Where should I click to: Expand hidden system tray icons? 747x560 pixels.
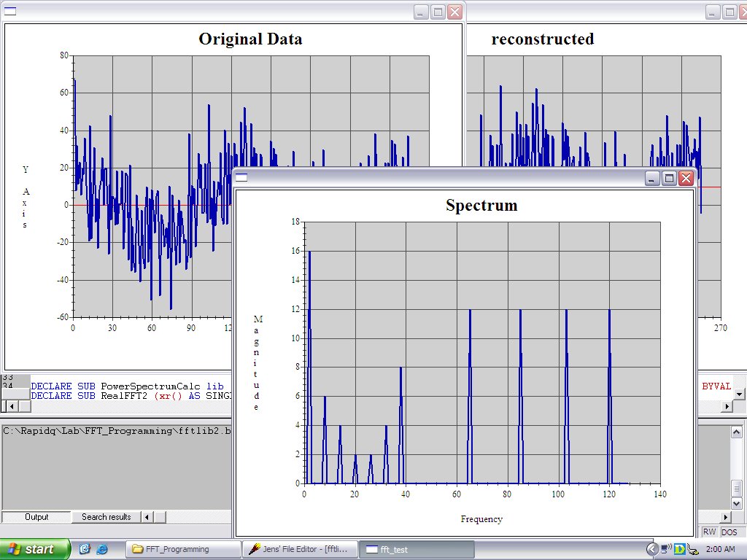coord(653,549)
